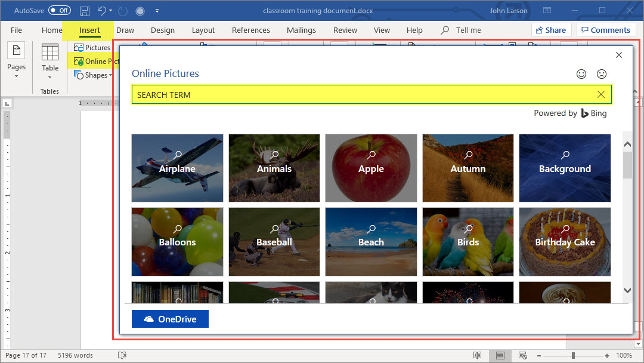Click the sad face feedback icon

point(602,74)
